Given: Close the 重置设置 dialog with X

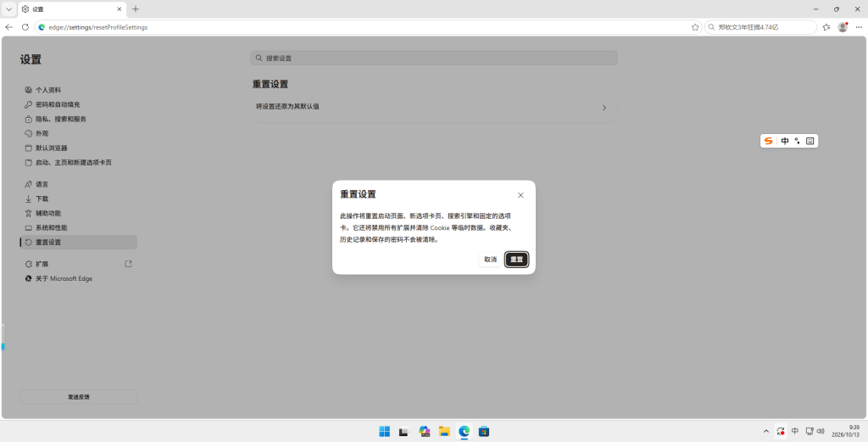Looking at the screenshot, I should 520,195.
